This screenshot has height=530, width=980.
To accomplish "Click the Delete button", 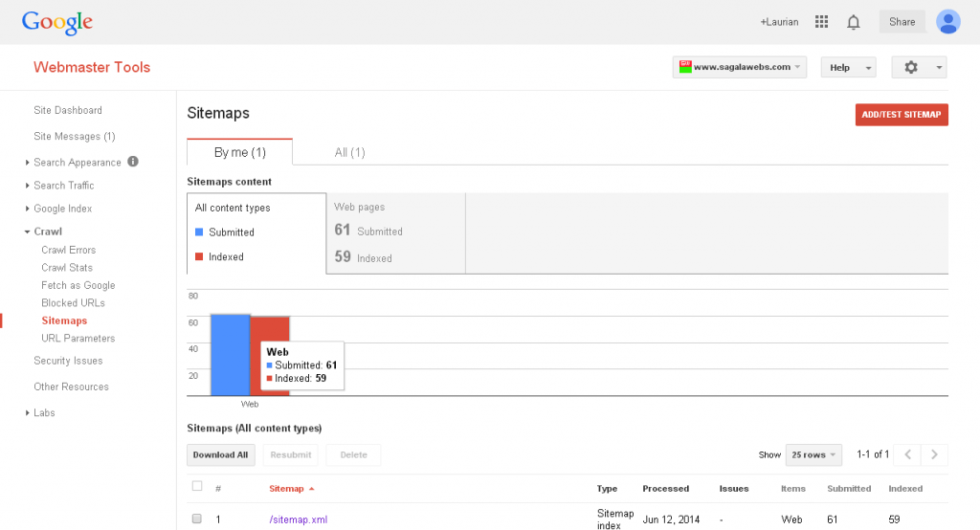I will [x=354, y=454].
